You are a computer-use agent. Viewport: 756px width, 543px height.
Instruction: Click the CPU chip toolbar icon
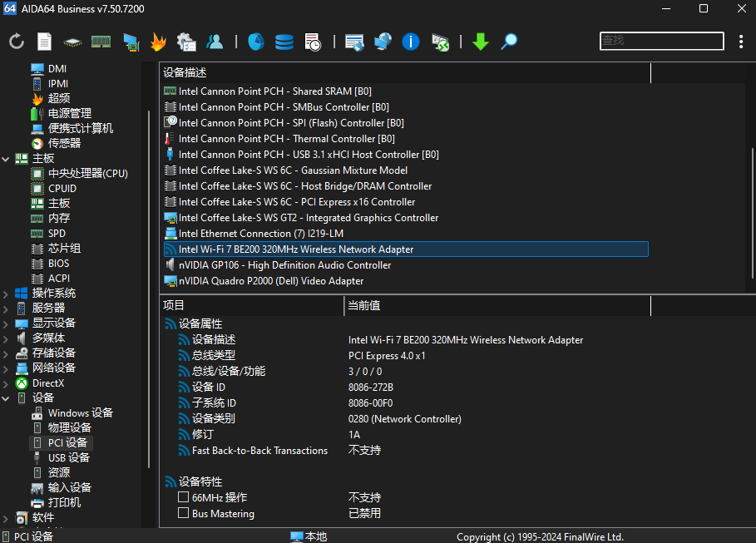pyautogui.click(x=72, y=42)
